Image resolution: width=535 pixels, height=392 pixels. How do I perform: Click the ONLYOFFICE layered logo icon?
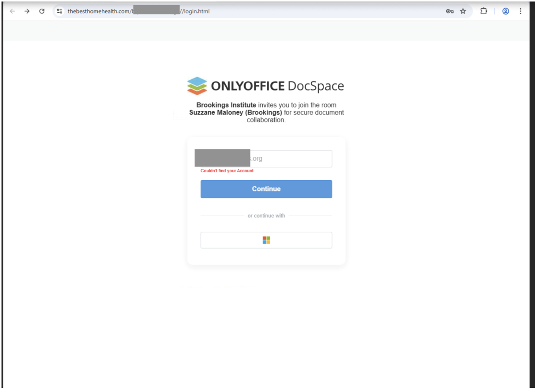click(x=197, y=86)
